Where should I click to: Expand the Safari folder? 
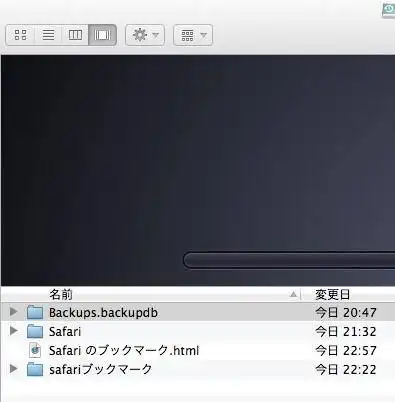click(x=14, y=331)
